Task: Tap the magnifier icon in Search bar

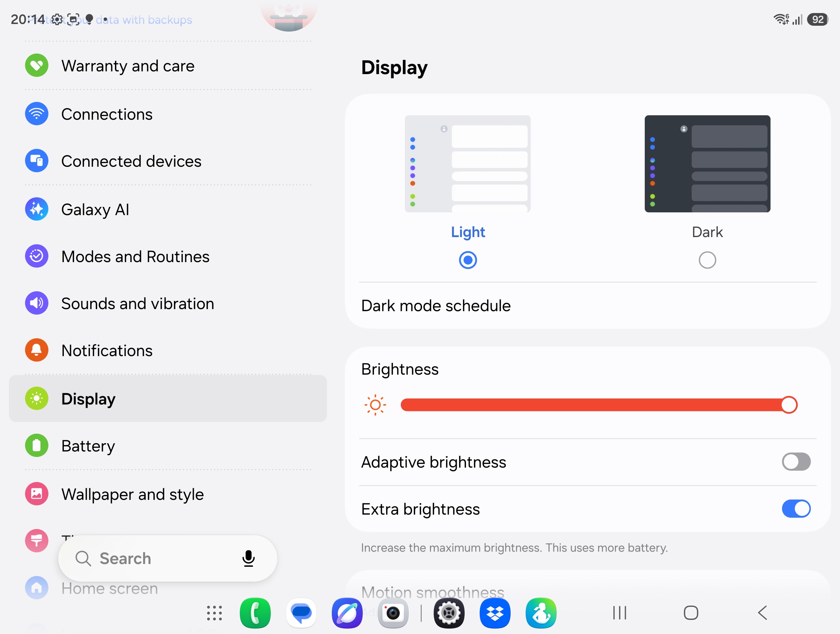Action: (83, 559)
